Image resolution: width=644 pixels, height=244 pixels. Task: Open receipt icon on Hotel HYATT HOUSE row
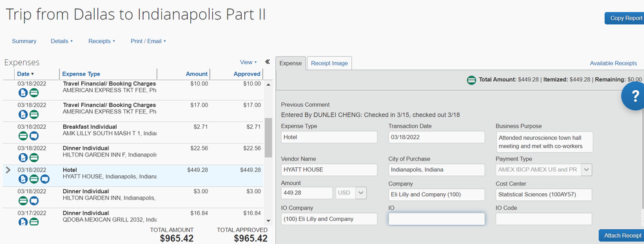pos(23,179)
